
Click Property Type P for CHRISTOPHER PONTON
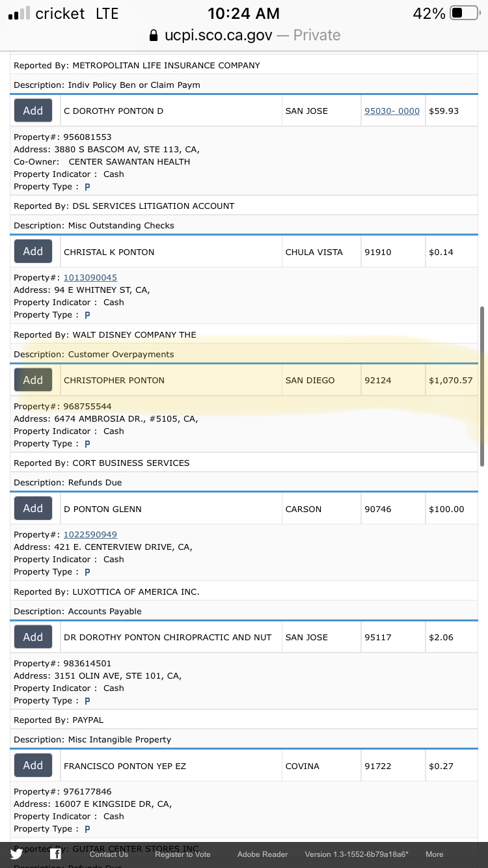87,444
